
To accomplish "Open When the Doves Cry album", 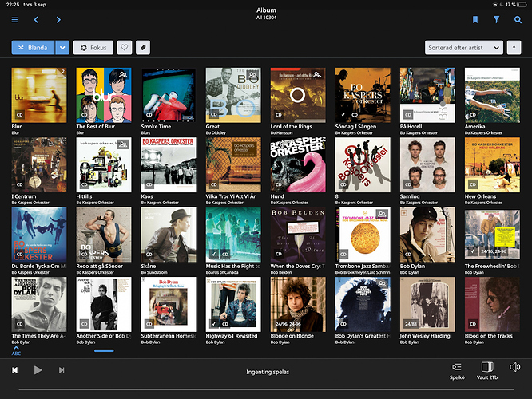I will [x=298, y=235].
